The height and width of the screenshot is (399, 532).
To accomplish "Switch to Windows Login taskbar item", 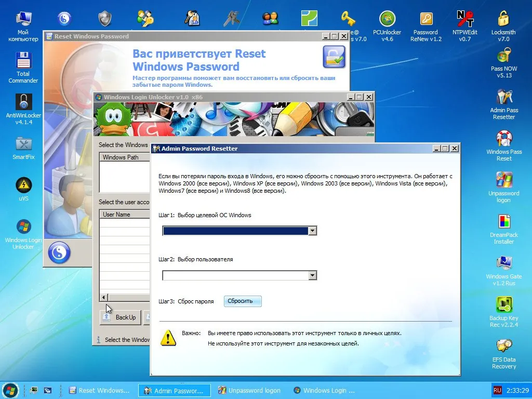I will (324, 391).
